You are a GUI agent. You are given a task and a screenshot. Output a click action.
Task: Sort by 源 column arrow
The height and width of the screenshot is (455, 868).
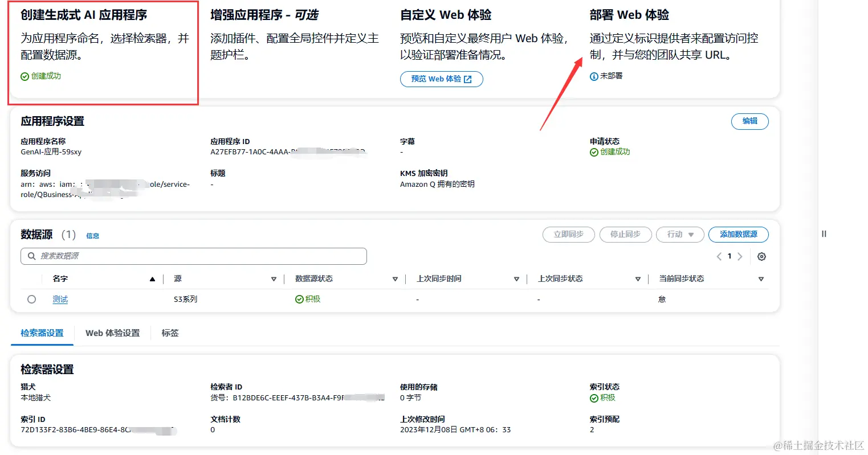(x=274, y=279)
